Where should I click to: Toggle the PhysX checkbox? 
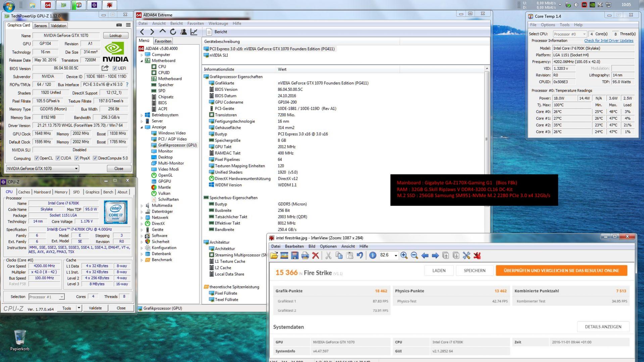[77, 158]
